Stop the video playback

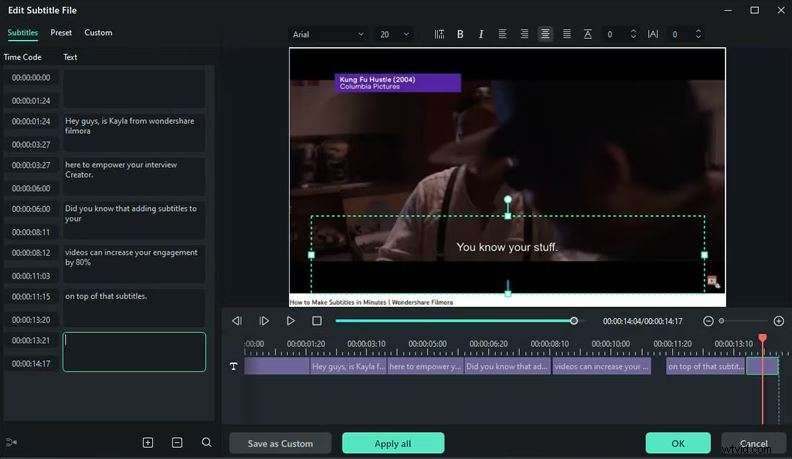[x=317, y=321]
